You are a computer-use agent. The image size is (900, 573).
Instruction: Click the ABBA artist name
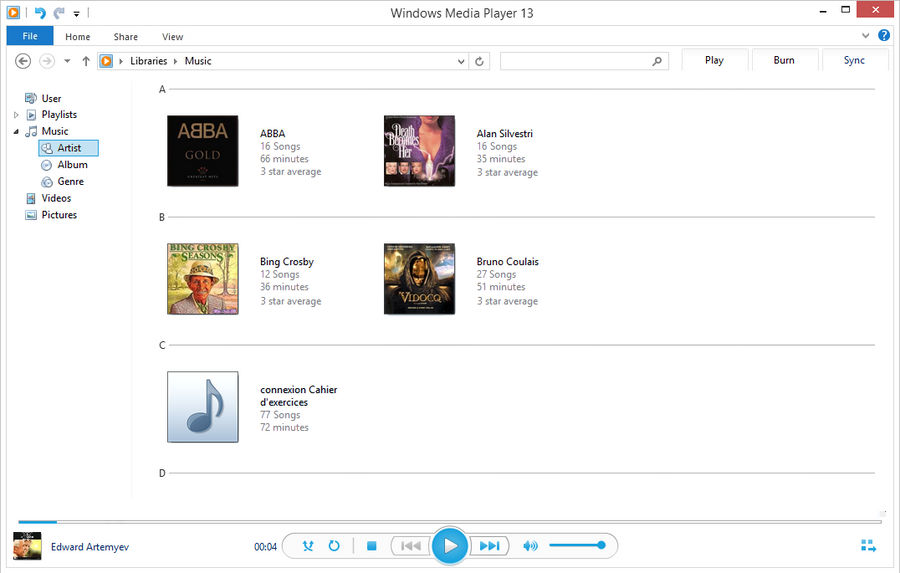click(273, 133)
